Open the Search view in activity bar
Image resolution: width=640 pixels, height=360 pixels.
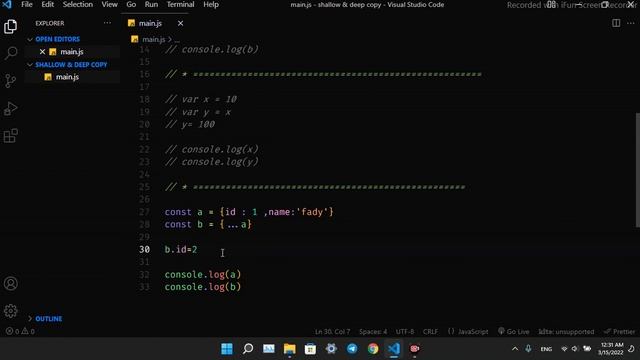(11, 53)
